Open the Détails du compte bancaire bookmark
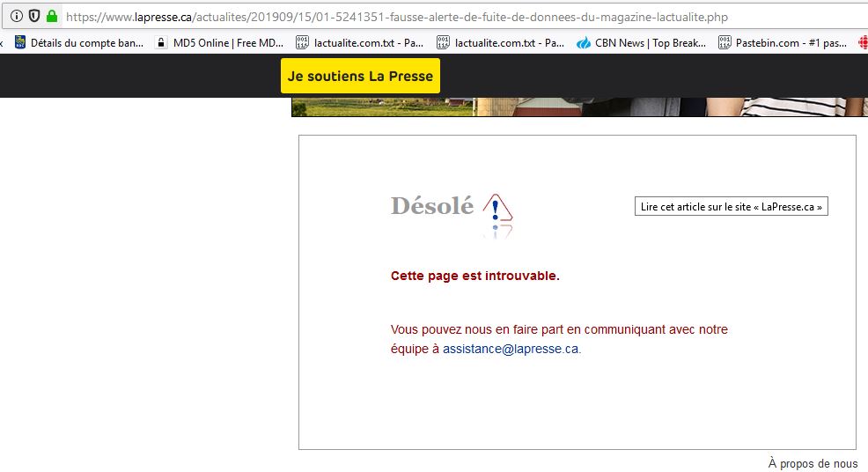This screenshot has width=868, height=472. pos(78,42)
